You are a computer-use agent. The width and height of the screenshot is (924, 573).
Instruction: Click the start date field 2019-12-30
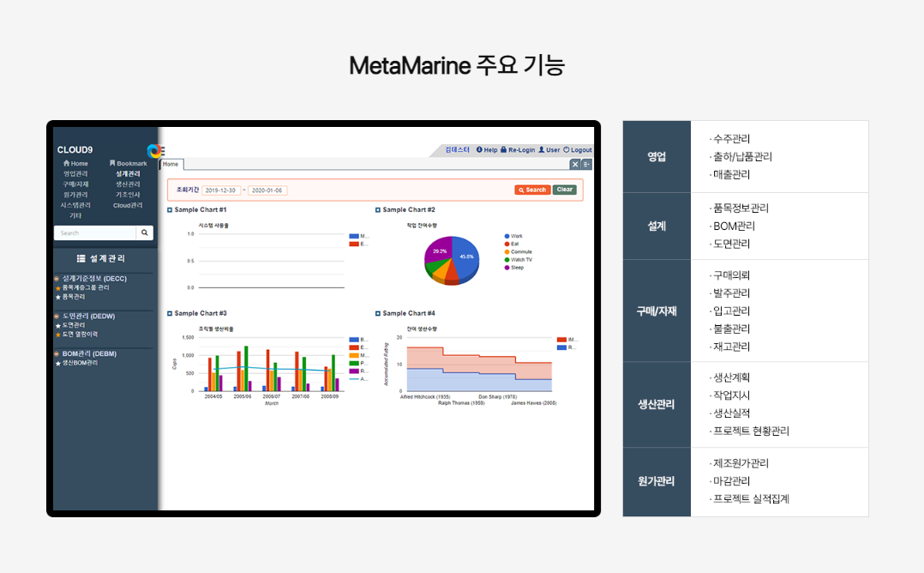click(x=221, y=190)
